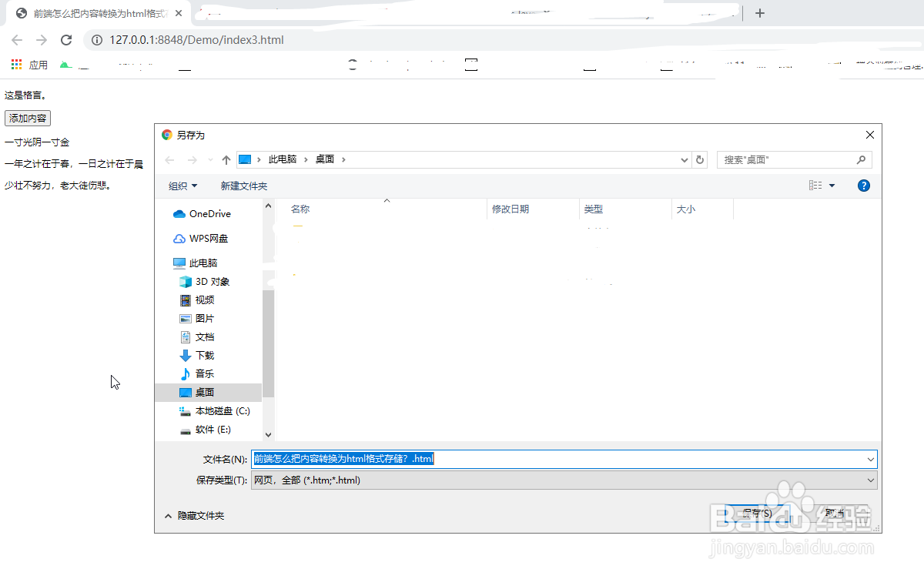The width and height of the screenshot is (924, 579).
Task: Click the browser back arrow
Action: [15, 39]
